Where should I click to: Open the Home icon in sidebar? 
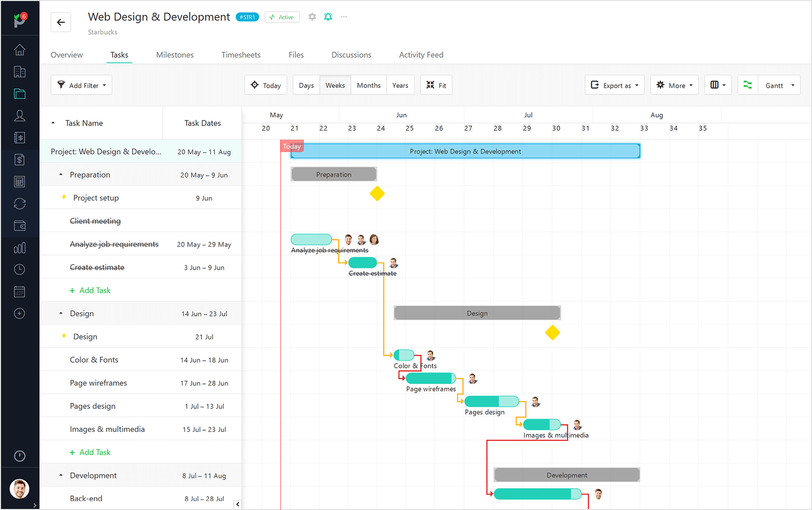pyautogui.click(x=20, y=50)
